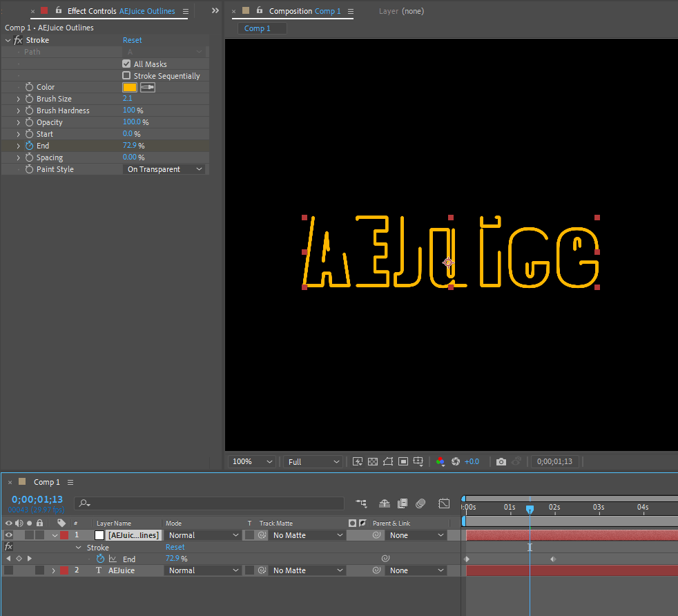
Task: Open the yellow stroke Color swatch
Action: click(x=130, y=87)
